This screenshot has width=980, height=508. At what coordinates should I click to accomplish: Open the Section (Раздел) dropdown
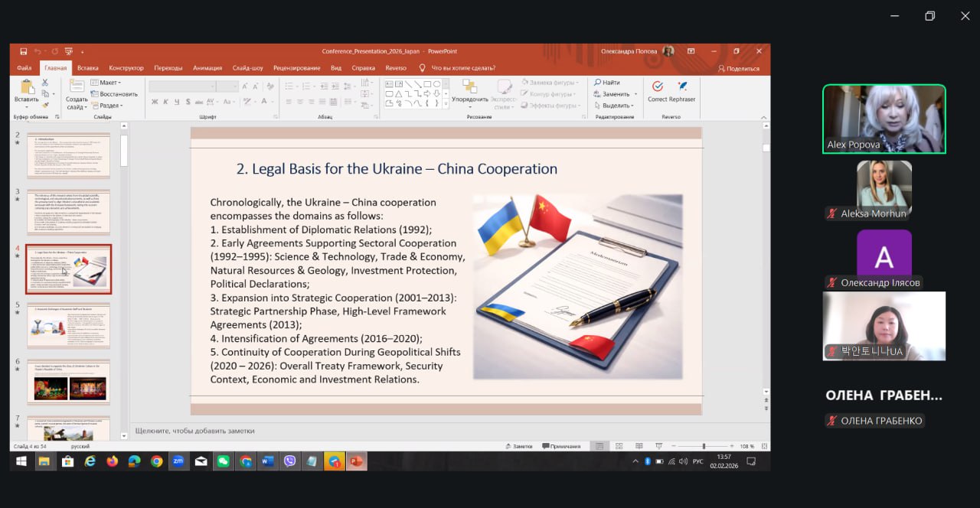tap(106, 106)
